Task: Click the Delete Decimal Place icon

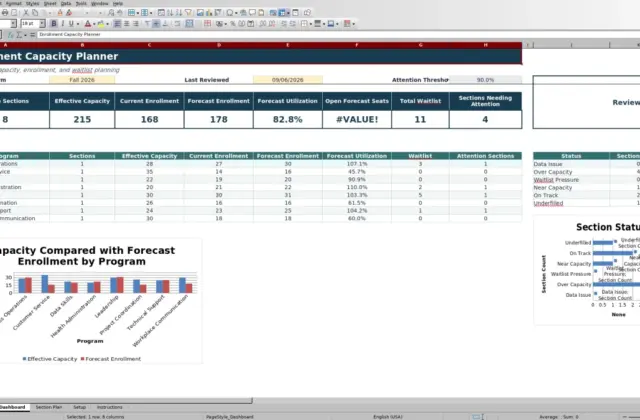Action: [271, 24]
